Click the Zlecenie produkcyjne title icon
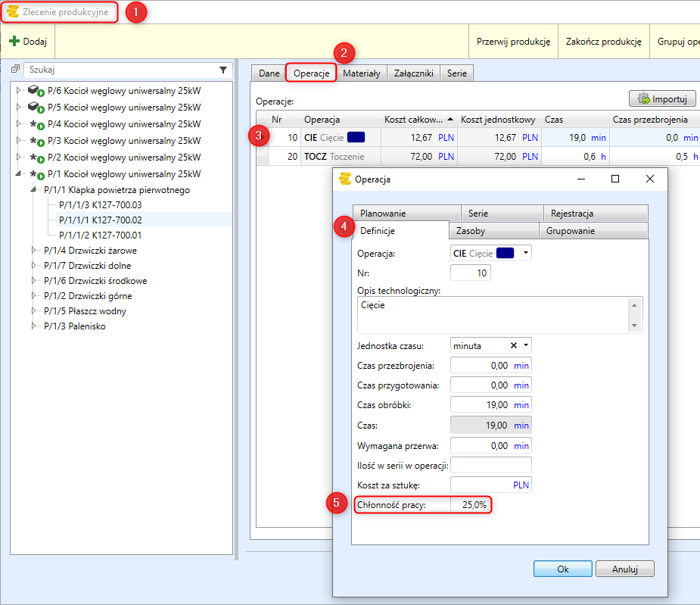Viewport: 700px width, 605px height. 13,12
